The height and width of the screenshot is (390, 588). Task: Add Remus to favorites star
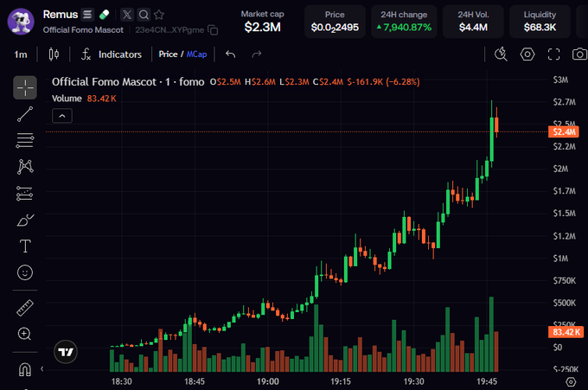(159, 15)
